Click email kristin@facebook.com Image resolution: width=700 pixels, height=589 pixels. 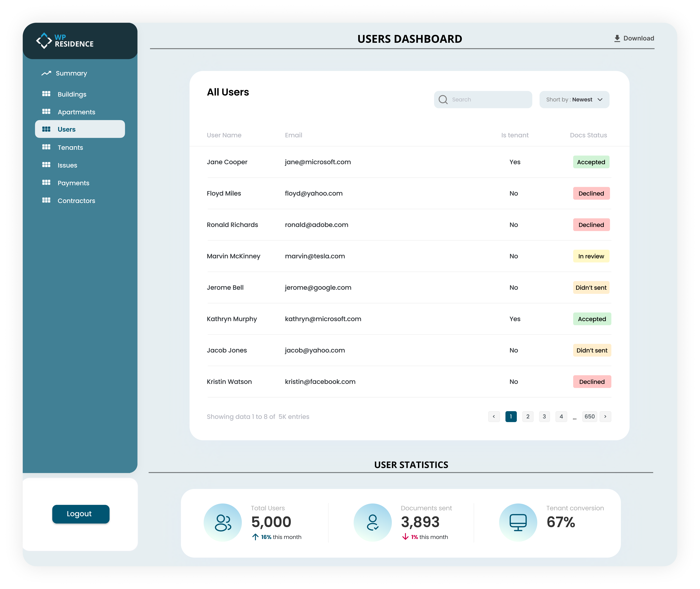(320, 382)
